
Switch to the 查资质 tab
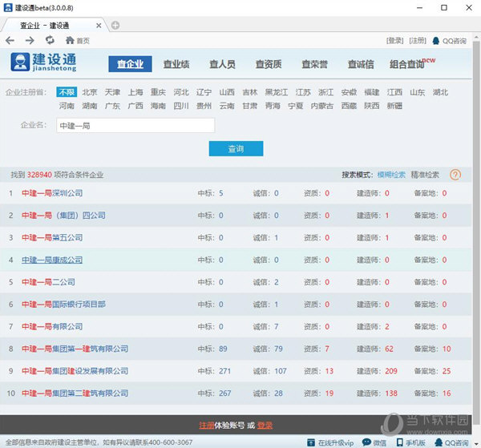click(x=269, y=64)
